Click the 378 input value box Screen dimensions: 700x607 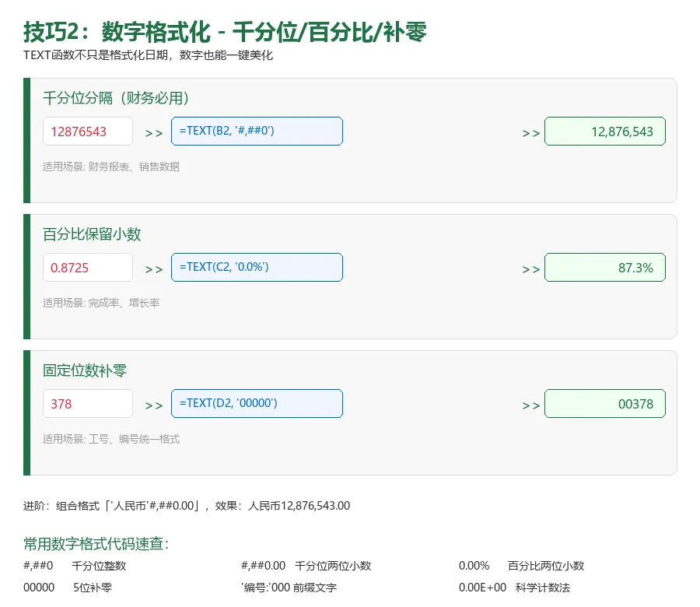click(x=87, y=404)
